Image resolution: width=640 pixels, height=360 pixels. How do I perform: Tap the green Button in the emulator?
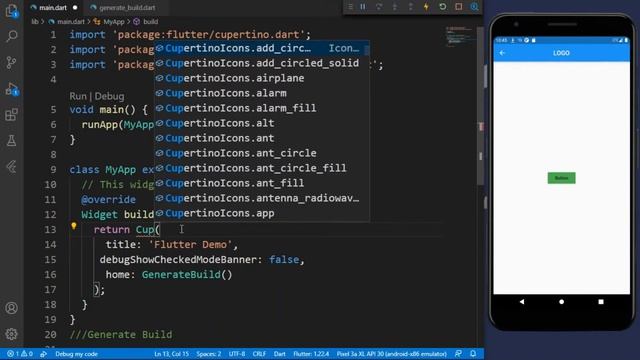(562, 178)
